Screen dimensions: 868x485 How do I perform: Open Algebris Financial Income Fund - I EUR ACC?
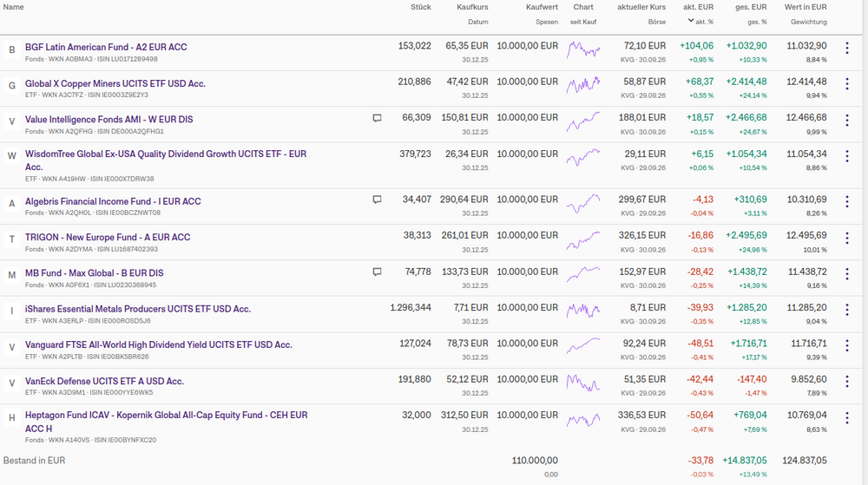pyautogui.click(x=113, y=201)
